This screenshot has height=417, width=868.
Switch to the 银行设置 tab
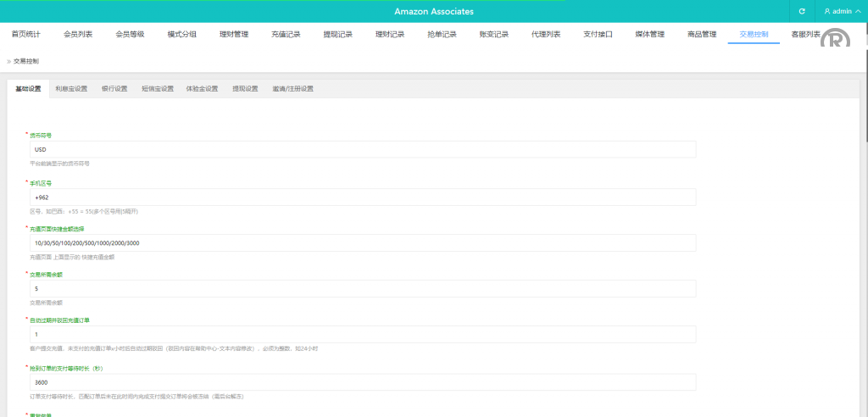coord(114,89)
